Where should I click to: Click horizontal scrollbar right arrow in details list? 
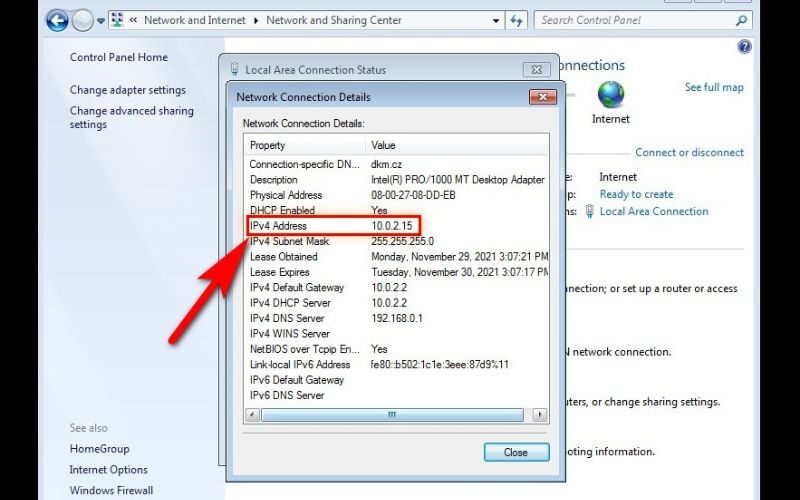(540, 414)
